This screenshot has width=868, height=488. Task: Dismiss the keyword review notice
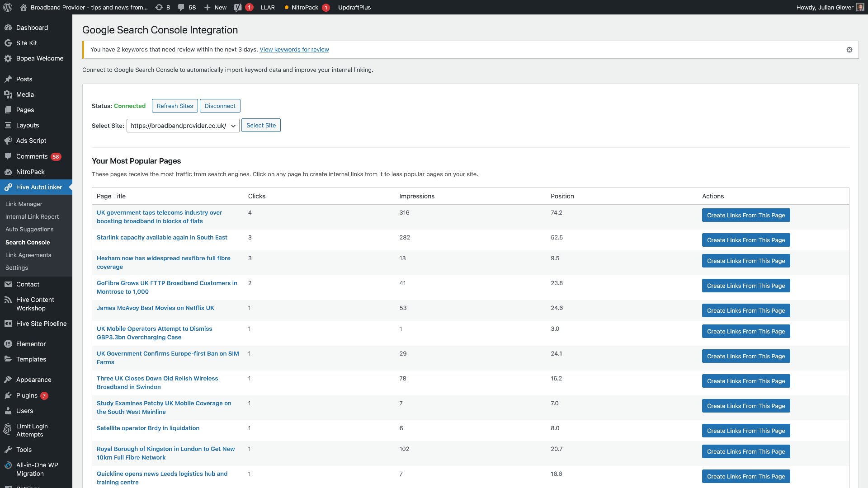[849, 50]
